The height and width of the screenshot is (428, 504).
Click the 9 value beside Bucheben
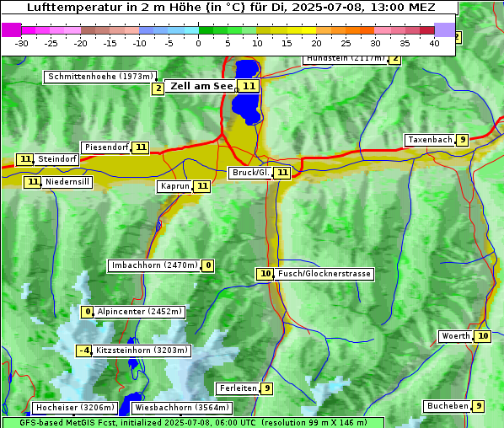coord(478,406)
